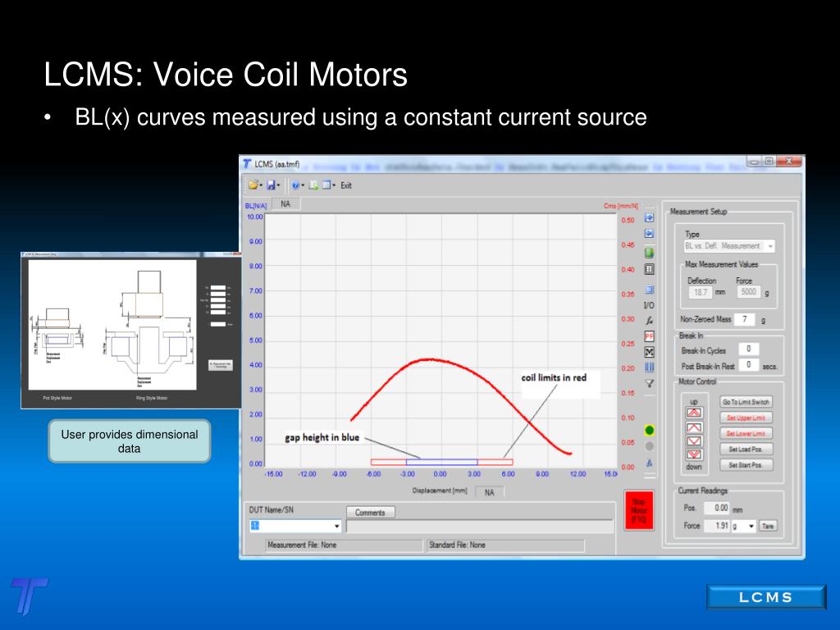Expand the save icon dropdown arrow

[x=278, y=186]
